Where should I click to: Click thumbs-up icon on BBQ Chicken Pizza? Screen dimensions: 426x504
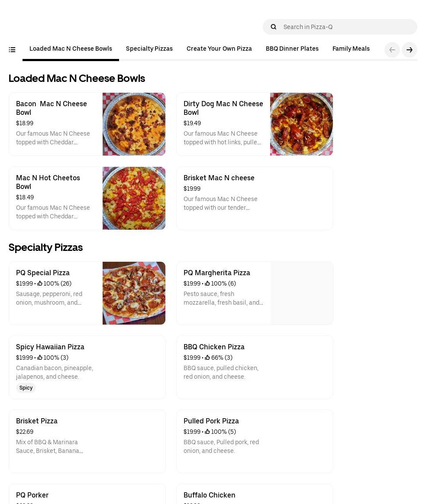207,358
